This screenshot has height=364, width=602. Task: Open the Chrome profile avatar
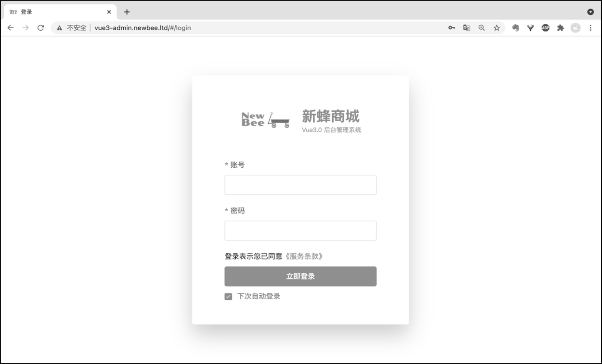(576, 28)
